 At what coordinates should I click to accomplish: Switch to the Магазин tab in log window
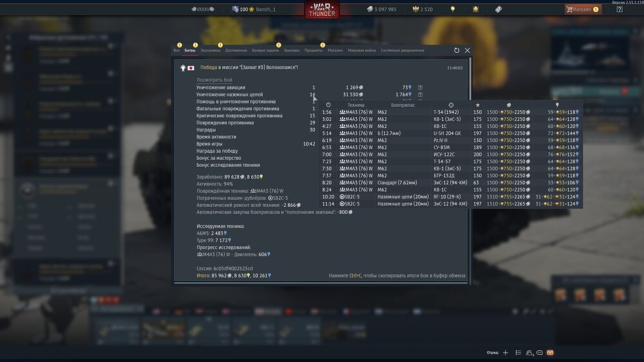335,50
